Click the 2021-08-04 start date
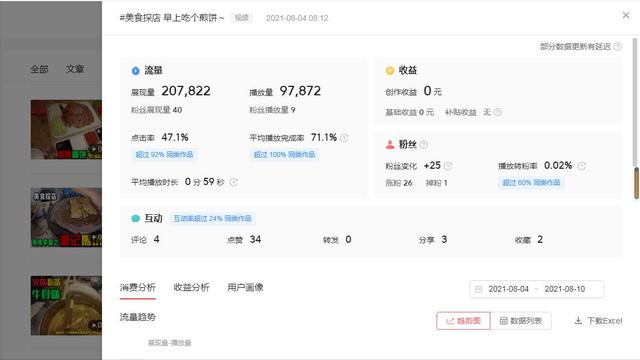This screenshot has width=640, height=360. (x=509, y=289)
